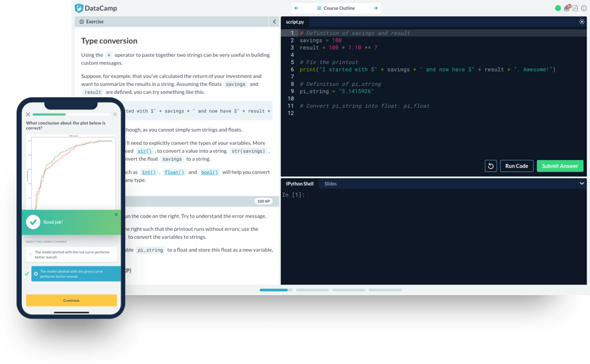590x364 pixels.
Task: Open the Course Outline menu
Action: tap(336, 8)
